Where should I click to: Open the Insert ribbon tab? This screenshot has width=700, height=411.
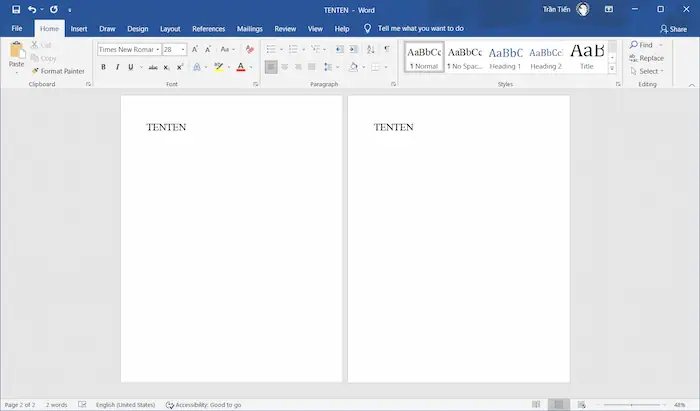click(x=79, y=29)
